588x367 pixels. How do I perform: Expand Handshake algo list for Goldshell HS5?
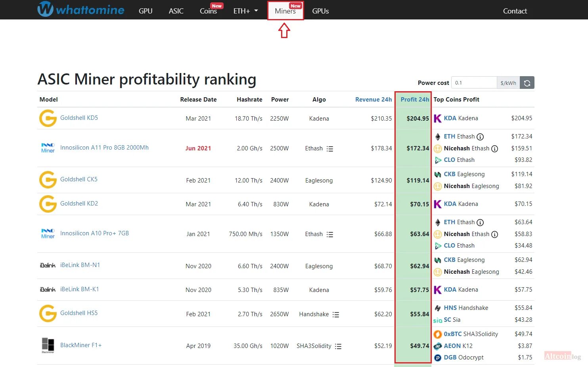click(x=336, y=315)
